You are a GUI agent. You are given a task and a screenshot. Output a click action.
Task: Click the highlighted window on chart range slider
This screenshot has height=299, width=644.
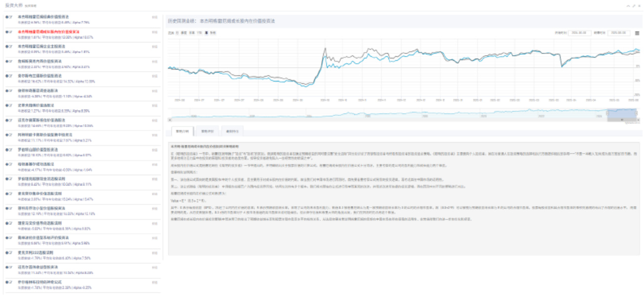point(621,113)
